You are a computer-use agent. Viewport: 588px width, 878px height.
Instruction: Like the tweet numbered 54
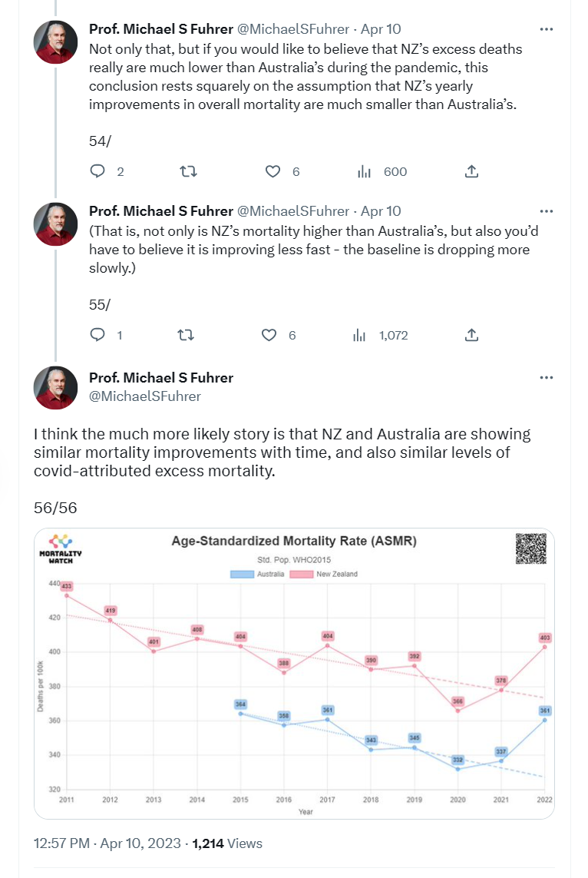[273, 171]
